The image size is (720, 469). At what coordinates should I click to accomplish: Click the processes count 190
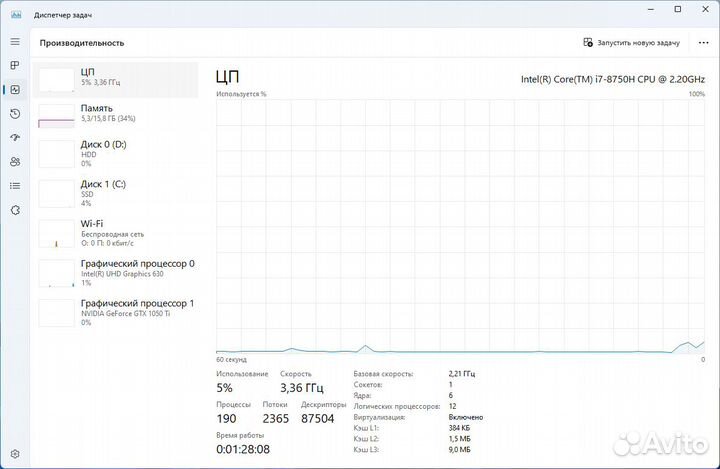point(226,419)
